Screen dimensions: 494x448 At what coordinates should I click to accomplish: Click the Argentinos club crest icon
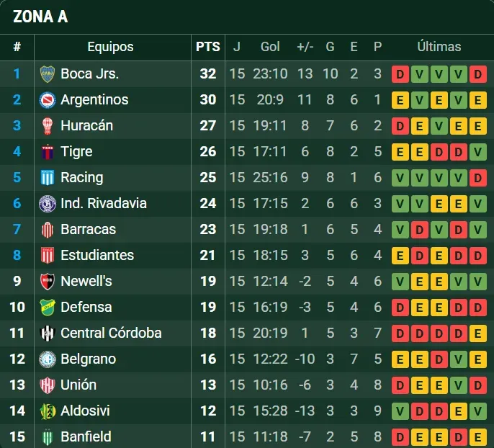tap(48, 99)
